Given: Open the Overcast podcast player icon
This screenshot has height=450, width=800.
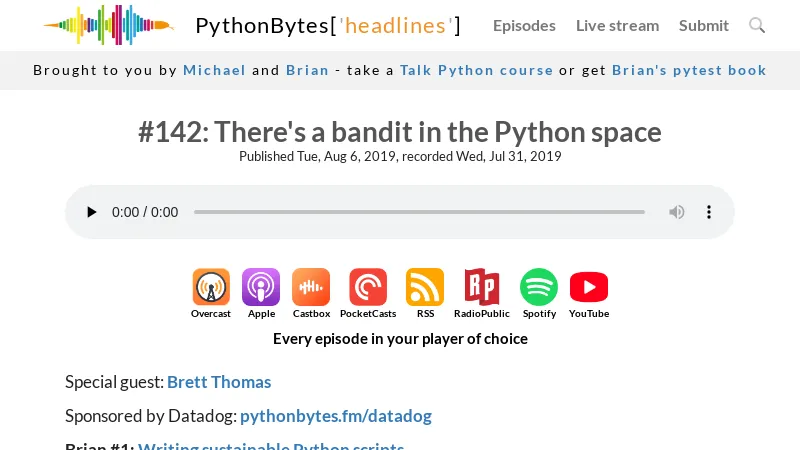Looking at the screenshot, I should 211,288.
